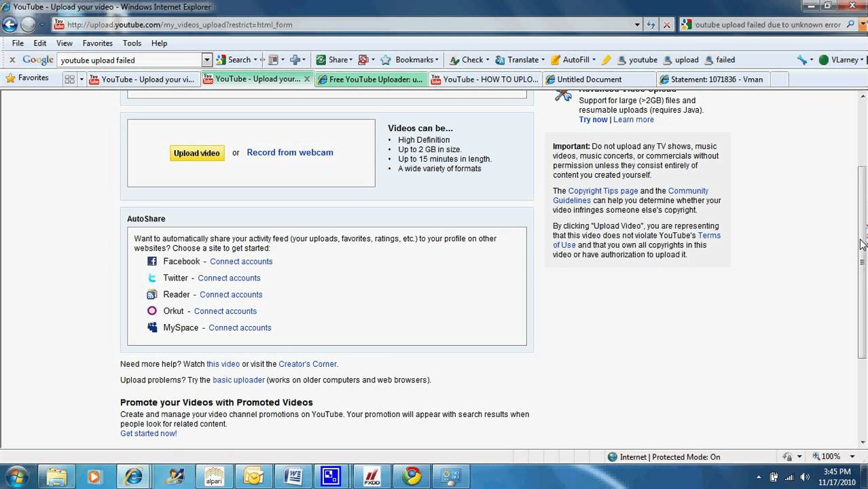Click the 'failed' find-word button
Image resolution: width=868 pixels, height=489 pixels.
(x=720, y=60)
